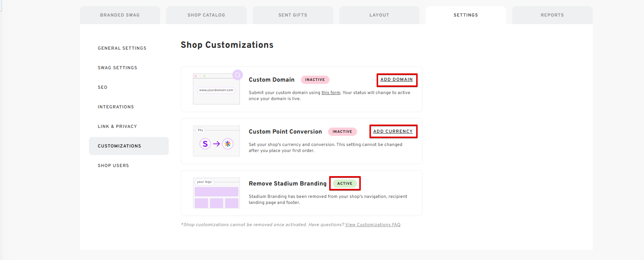Open the Reports tab

[x=552, y=15]
